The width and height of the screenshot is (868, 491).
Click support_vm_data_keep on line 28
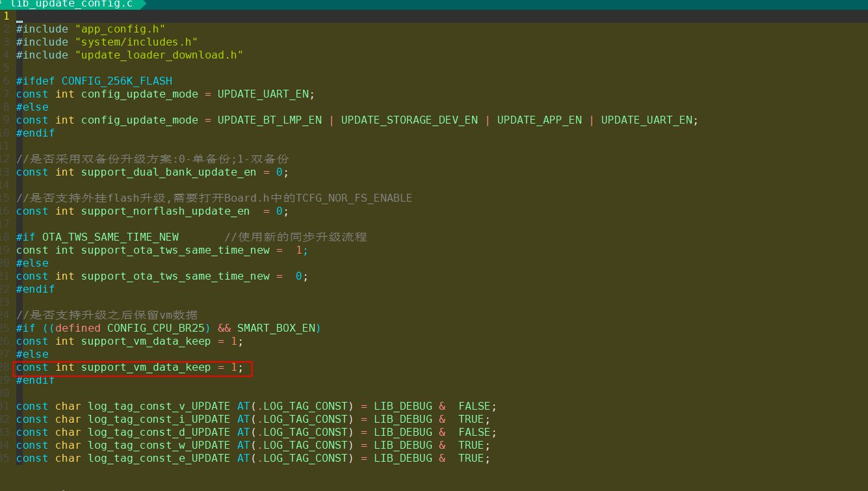point(146,367)
